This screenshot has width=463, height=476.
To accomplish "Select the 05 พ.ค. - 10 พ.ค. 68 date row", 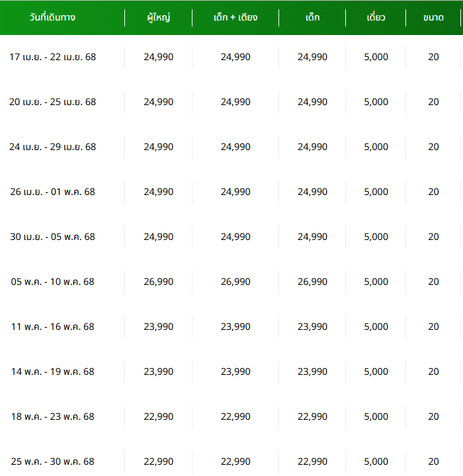I will [232, 282].
